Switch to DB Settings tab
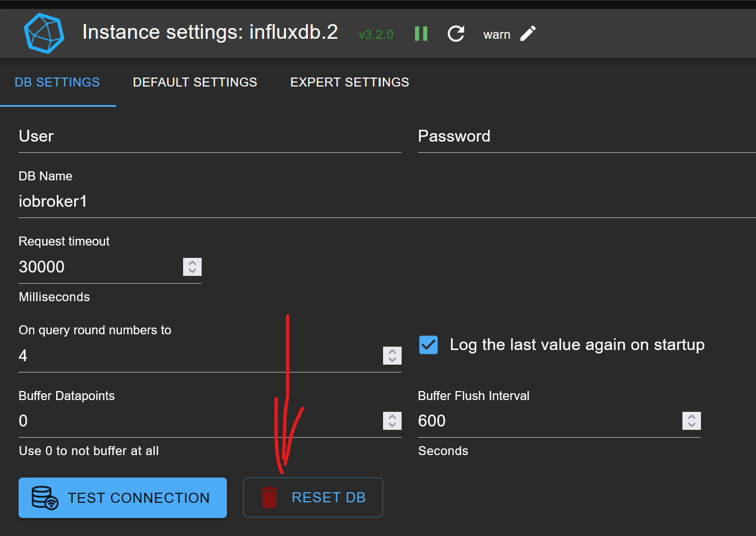 pyautogui.click(x=57, y=82)
